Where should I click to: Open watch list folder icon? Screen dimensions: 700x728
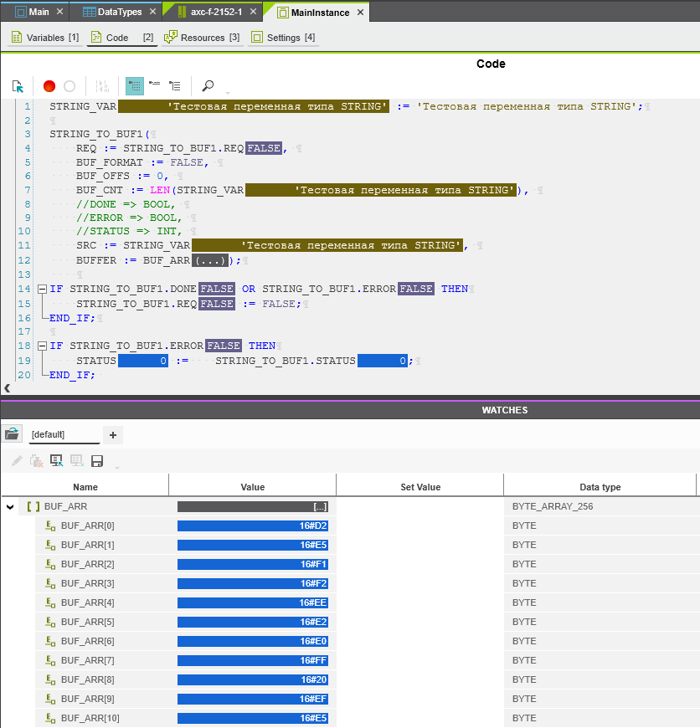tap(12, 434)
